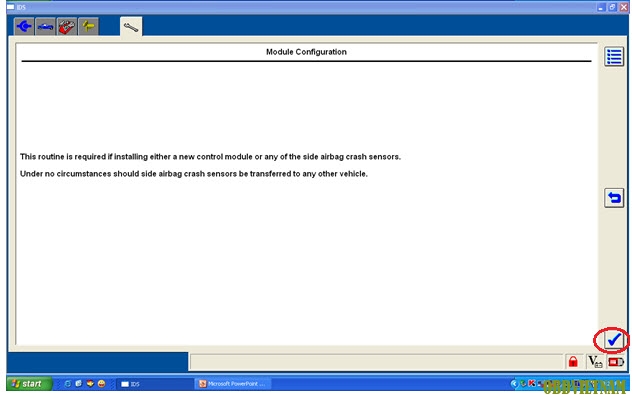The height and width of the screenshot is (398, 633).
Task: Open the blue arrow system tab
Action: point(24,27)
